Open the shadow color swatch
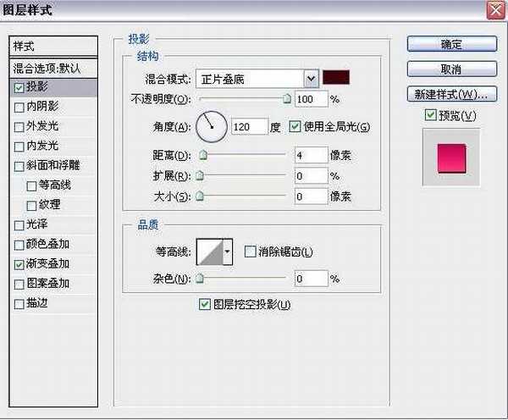508x420 pixels. (x=336, y=77)
